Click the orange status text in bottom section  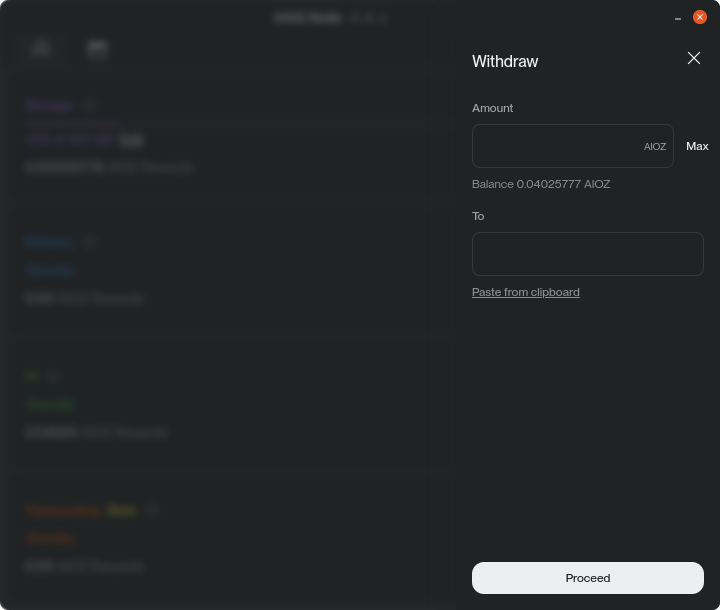click(50, 538)
